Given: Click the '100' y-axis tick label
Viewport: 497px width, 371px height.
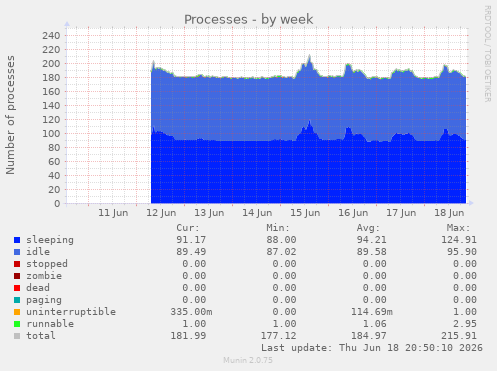Looking at the screenshot, I should (51, 134).
